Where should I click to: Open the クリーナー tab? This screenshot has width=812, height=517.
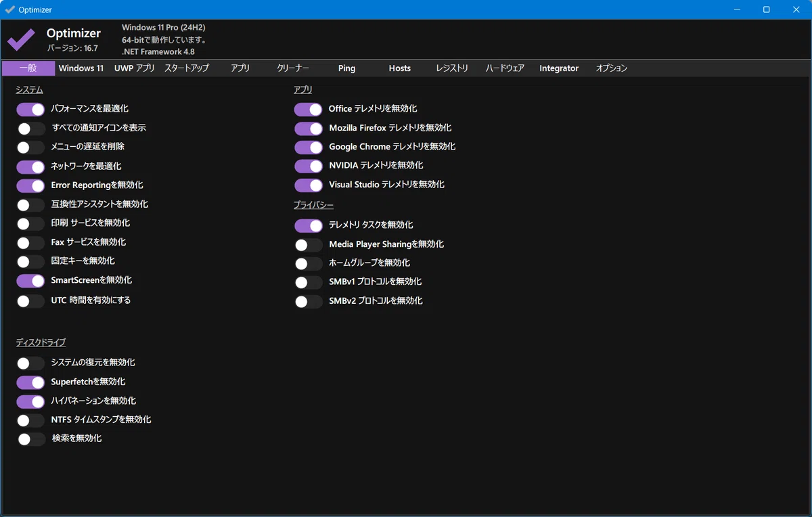pos(293,68)
